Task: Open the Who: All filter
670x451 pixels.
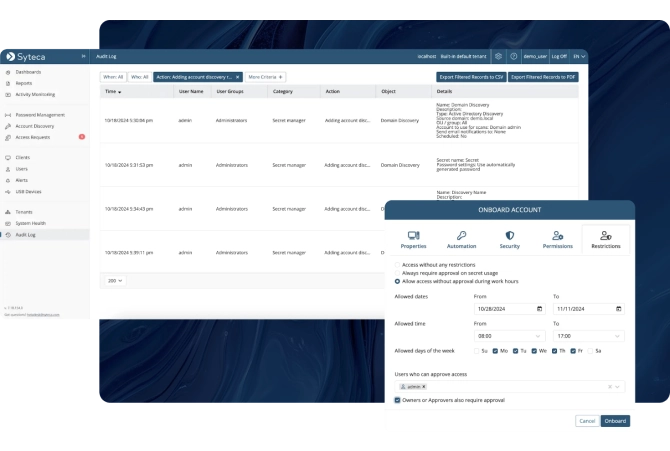Action: tap(139, 77)
